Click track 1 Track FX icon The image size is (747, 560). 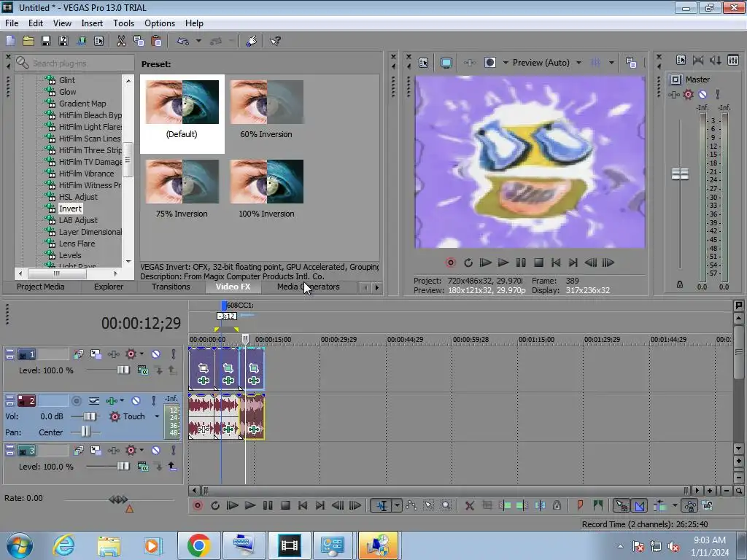(113, 354)
